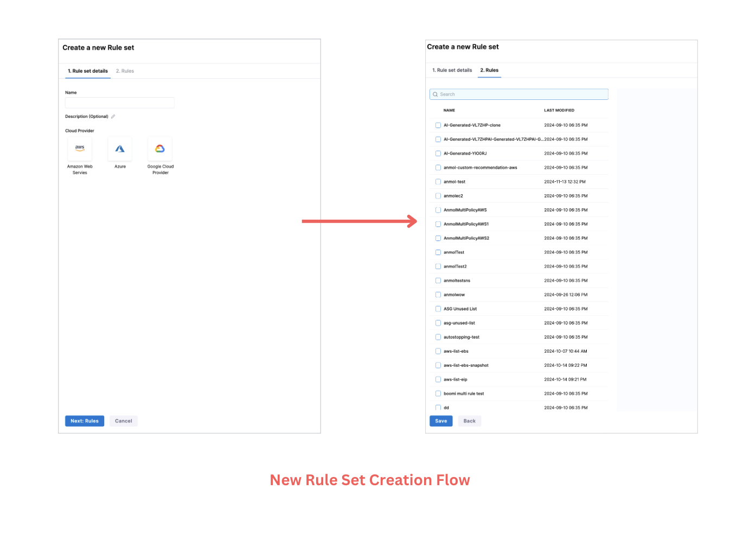This screenshot has width=756, height=534.
Task: Click the pencil icon beside Description (Optional)
Action: 113,117
